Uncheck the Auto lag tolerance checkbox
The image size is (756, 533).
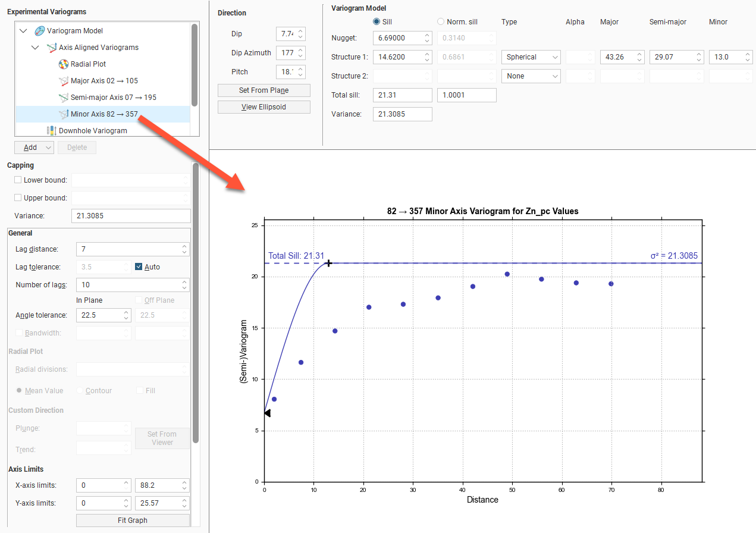click(139, 267)
